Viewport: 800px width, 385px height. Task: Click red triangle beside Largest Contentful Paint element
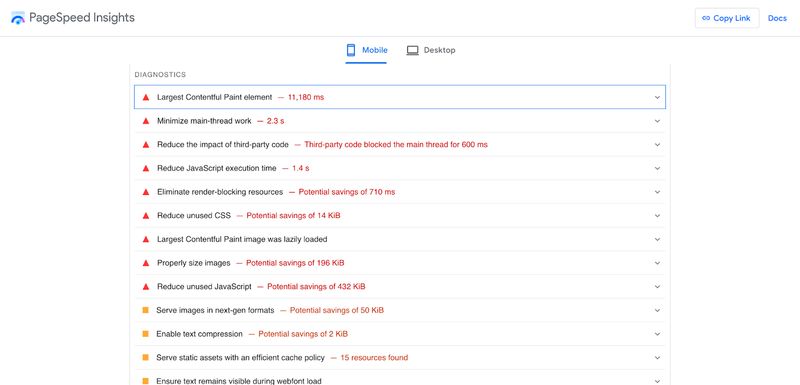(146, 97)
